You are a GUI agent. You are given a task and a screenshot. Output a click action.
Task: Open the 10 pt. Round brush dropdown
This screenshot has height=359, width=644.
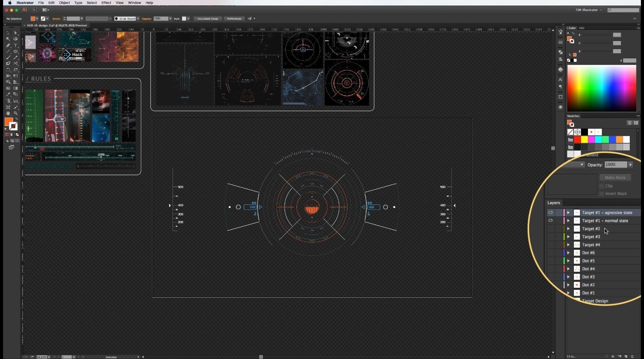tap(138, 19)
